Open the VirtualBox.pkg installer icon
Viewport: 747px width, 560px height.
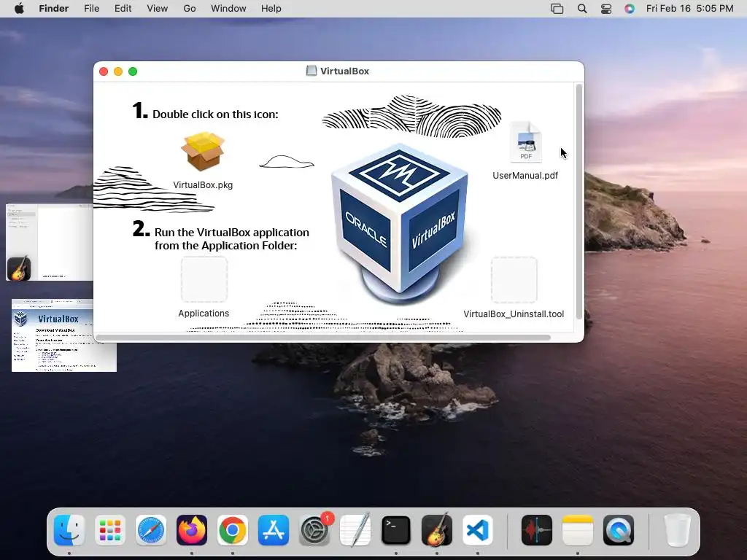(203, 152)
